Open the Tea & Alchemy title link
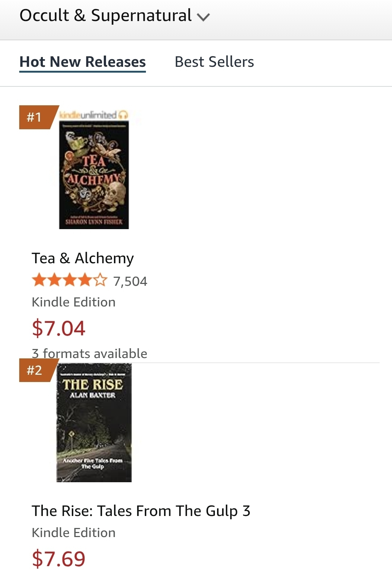This screenshot has width=392, height=573. [83, 258]
